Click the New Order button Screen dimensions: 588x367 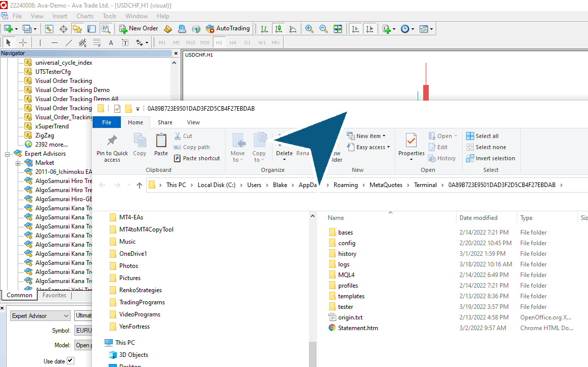coord(139,28)
